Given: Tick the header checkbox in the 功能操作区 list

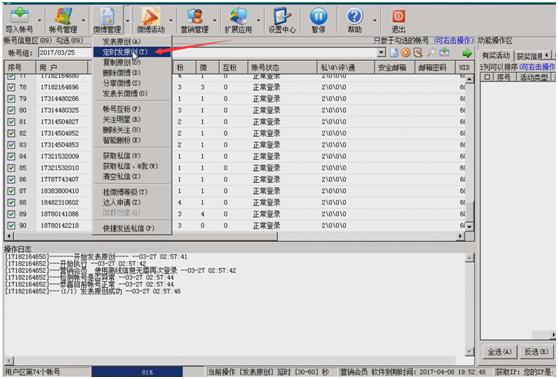Looking at the screenshot, I should [487, 77].
